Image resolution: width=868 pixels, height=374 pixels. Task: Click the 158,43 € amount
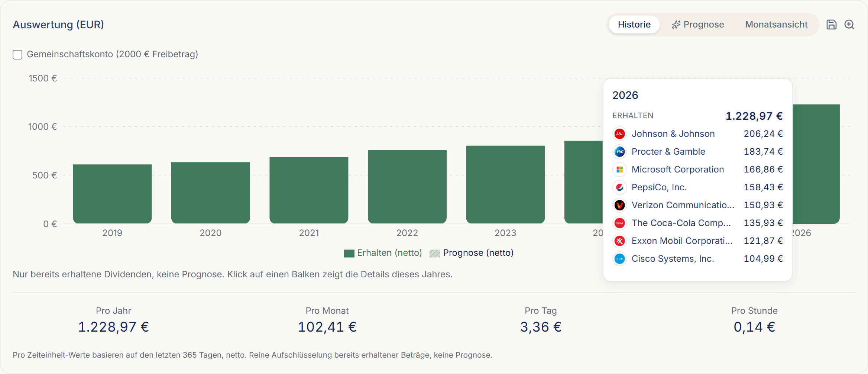tap(763, 187)
